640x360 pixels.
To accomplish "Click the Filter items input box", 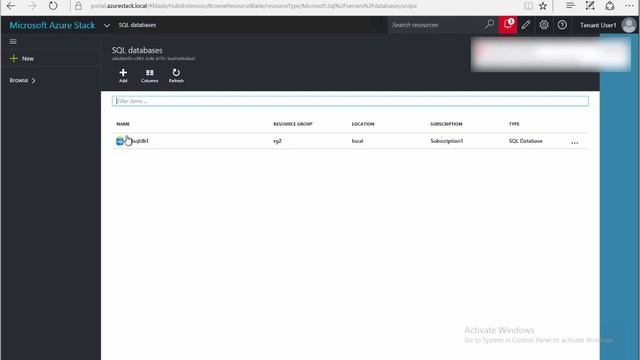I will [350, 101].
